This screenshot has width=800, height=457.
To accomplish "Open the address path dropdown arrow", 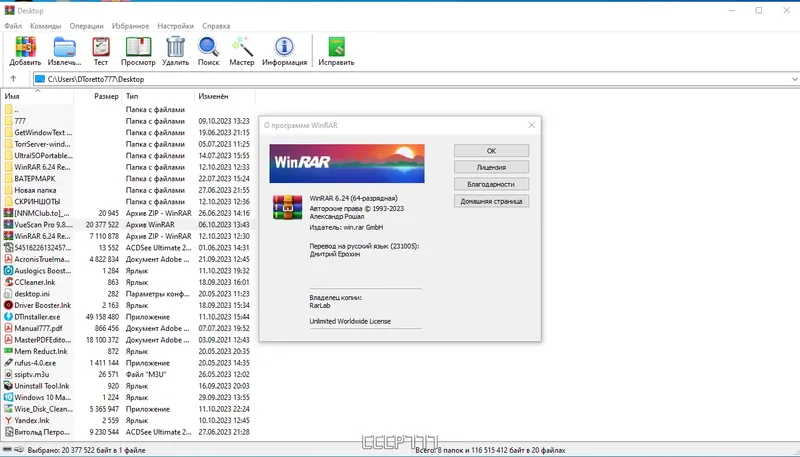I will coord(794,79).
